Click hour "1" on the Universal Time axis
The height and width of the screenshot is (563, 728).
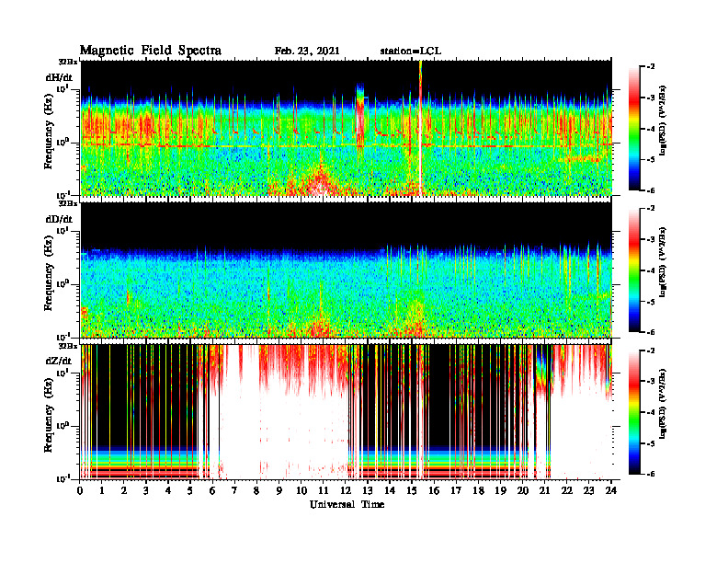click(x=102, y=491)
